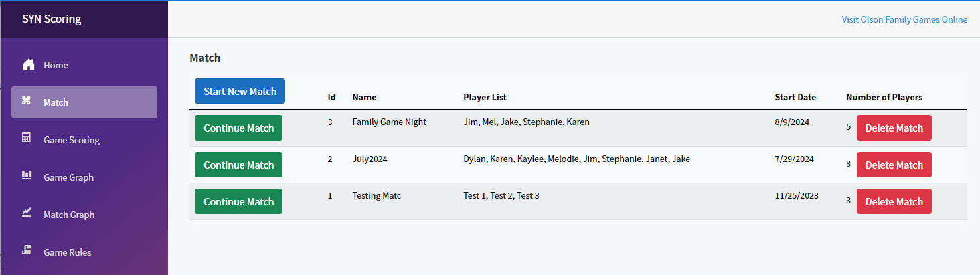Go to the Match Graph page
Image resolution: width=980 pixels, height=275 pixels.
[69, 215]
